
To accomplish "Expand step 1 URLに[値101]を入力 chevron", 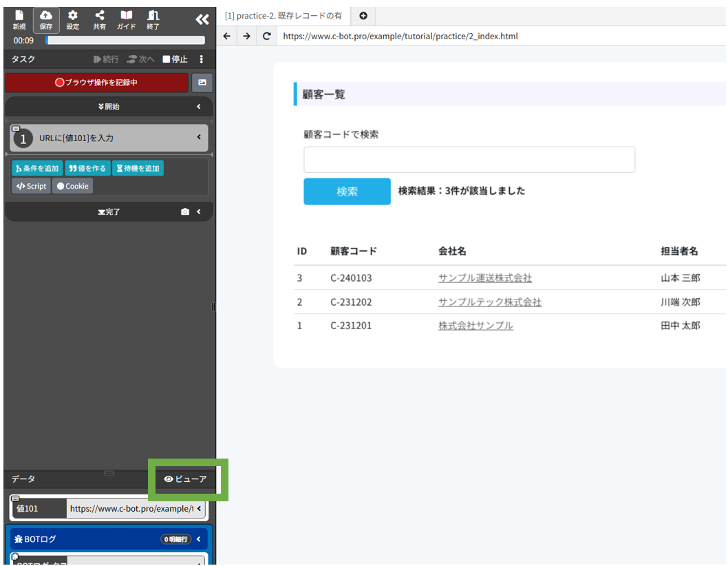I will 199,137.
